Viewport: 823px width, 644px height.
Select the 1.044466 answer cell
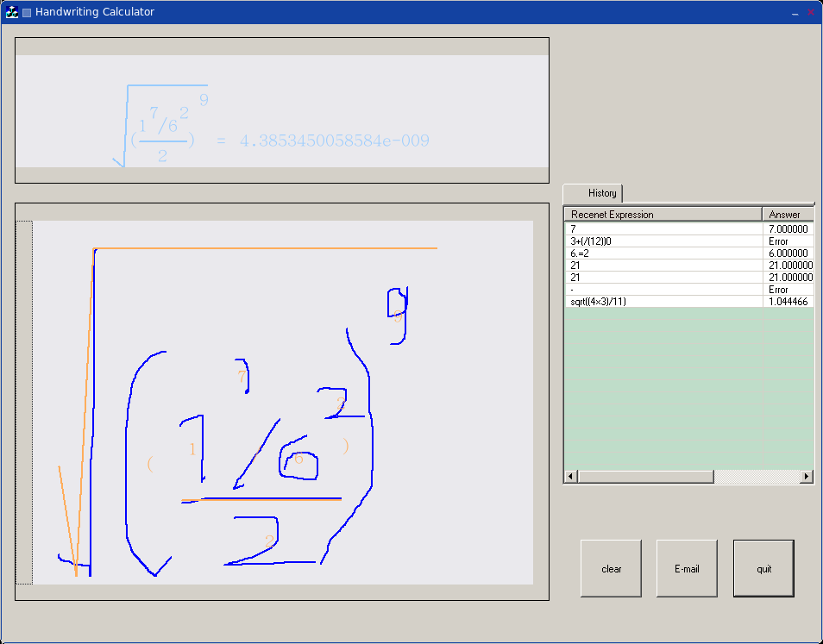788,302
